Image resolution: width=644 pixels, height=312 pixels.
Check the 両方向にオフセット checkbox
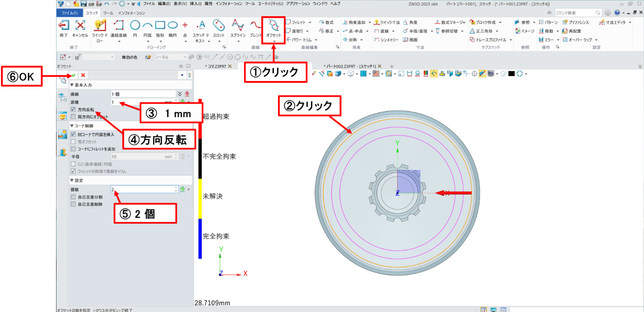73,117
